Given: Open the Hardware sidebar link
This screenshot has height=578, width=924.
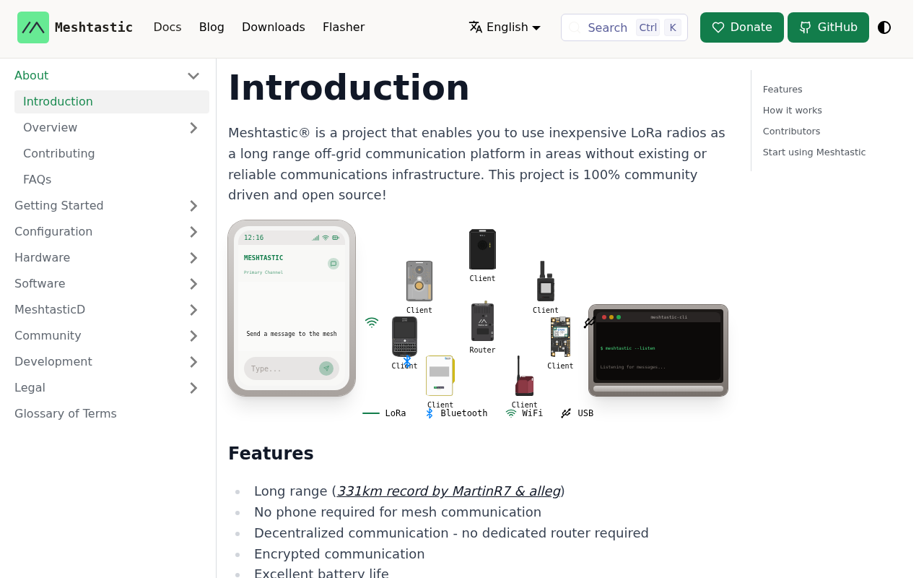Looking at the screenshot, I should (x=43, y=258).
